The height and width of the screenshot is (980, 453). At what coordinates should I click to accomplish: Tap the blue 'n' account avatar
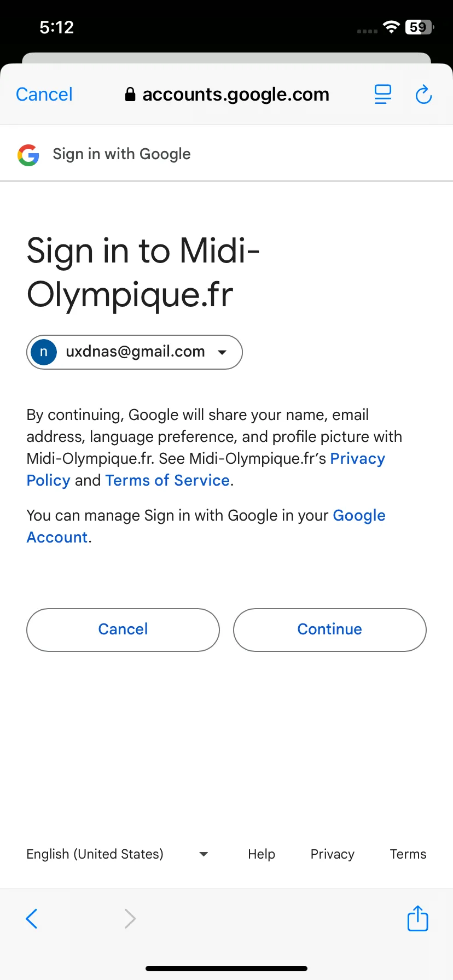[x=44, y=352]
